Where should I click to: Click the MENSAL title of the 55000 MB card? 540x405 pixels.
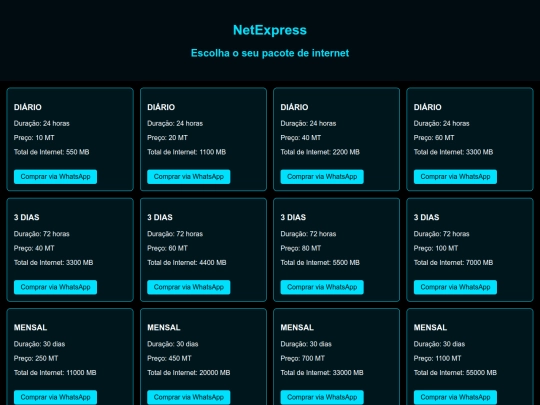tap(430, 328)
